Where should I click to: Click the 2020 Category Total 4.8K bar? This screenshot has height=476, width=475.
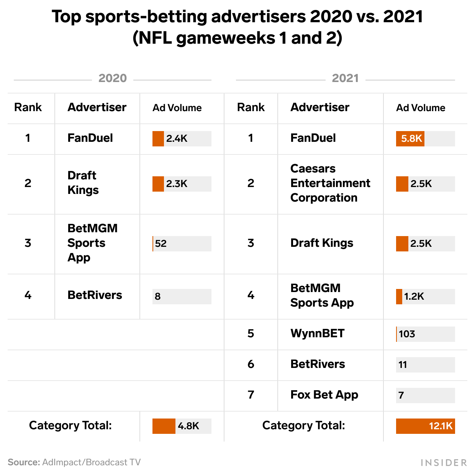(182, 426)
